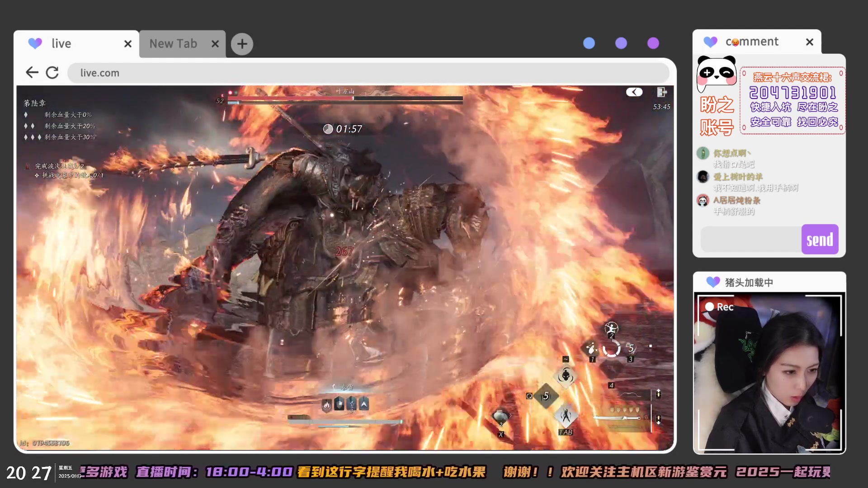Click the exit door icon in game

coord(662,92)
